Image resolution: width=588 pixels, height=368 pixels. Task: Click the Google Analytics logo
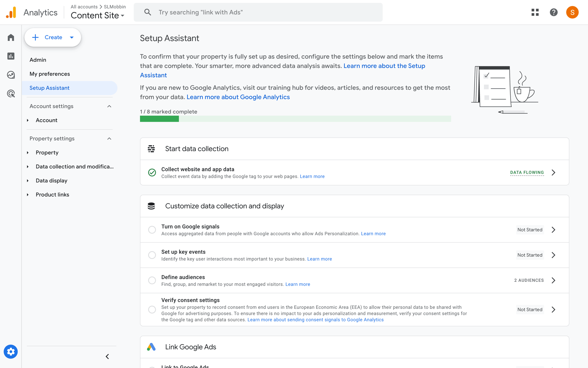(x=11, y=12)
